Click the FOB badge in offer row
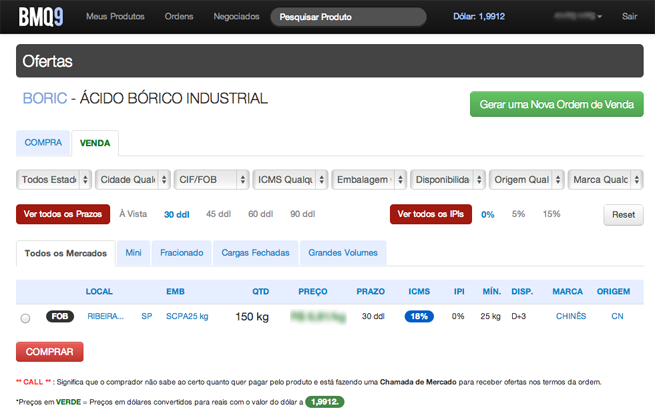Viewport: 655px width, 410px height. [60, 316]
